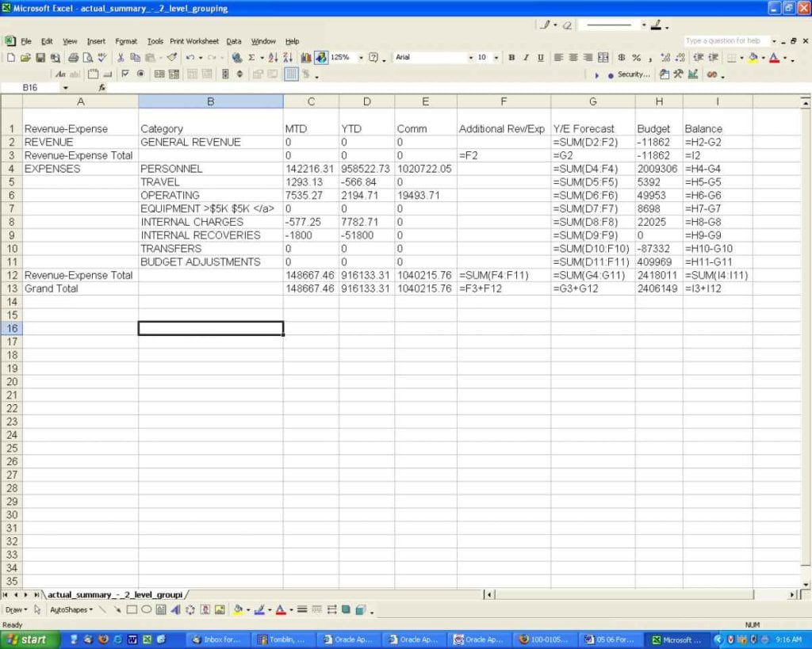Image resolution: width=812 pixels, height=649 pixels.
Task: Toggle right text alignment
Action: [x=588, y=58]
